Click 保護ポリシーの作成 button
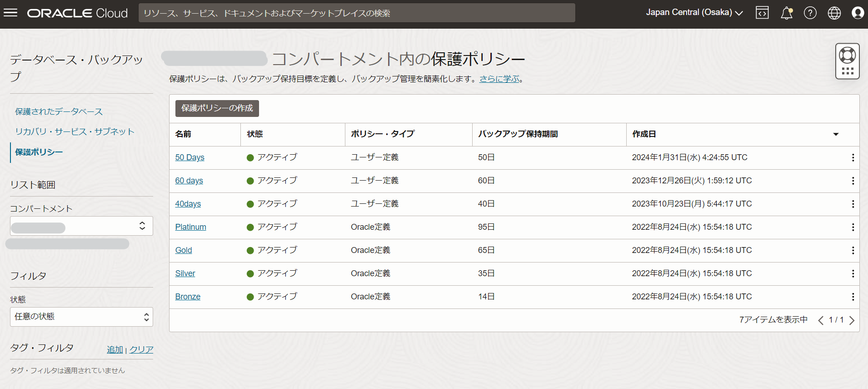This screenshot has height=389, width=868. point(217,108)
